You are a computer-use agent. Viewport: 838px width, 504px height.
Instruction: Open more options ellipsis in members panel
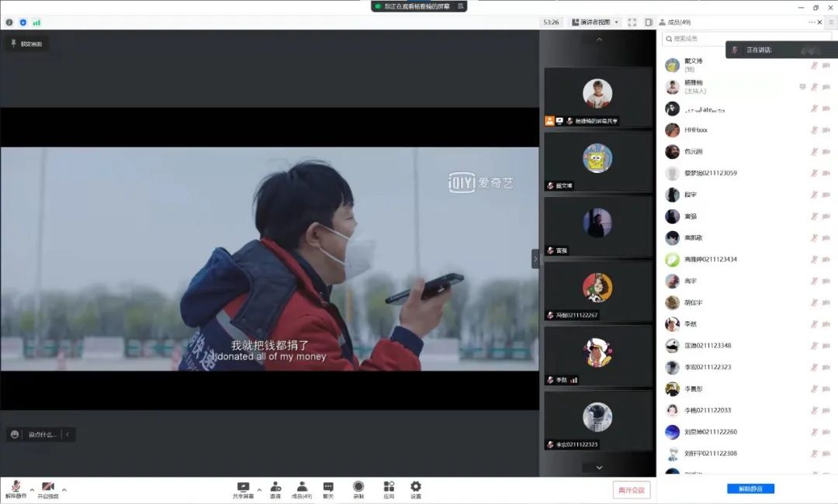click(x=812, y=22)
